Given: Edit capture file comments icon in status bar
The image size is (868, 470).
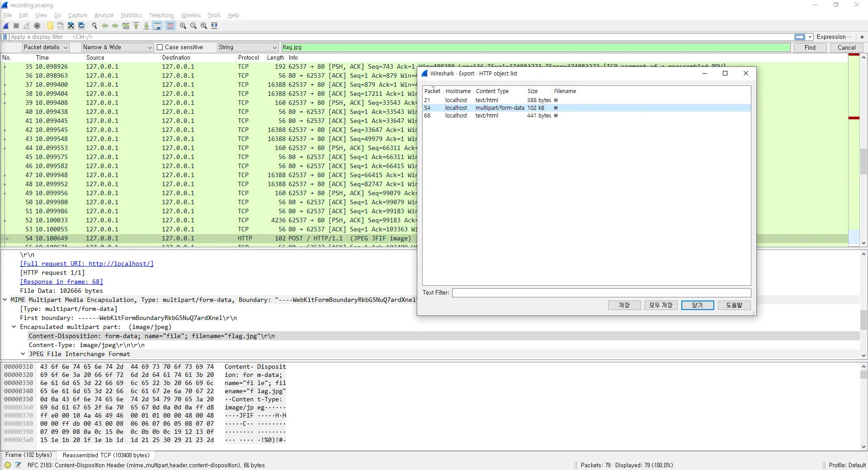Looking at the screenshot, I should pyautogui.click(x=18, y=465).
